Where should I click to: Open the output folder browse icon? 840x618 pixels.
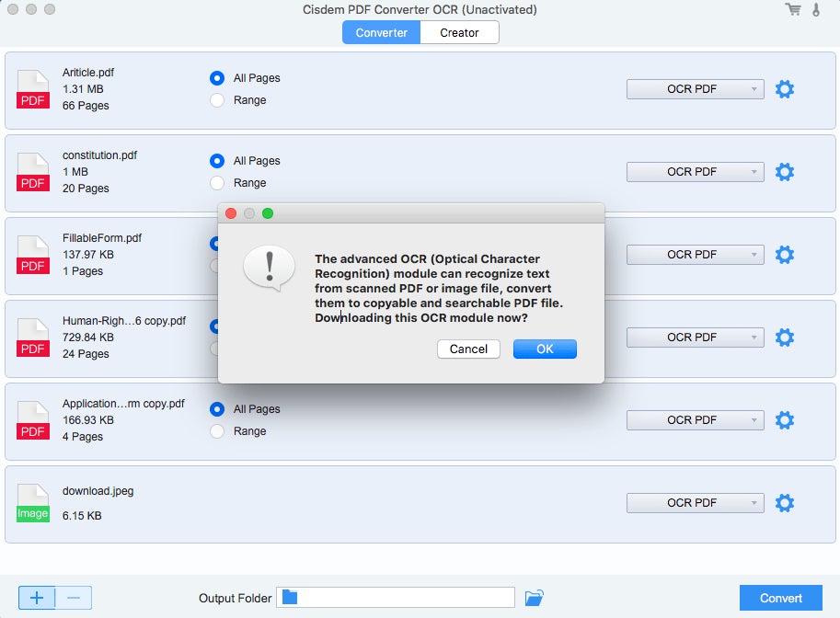click(x=534, y=597)
